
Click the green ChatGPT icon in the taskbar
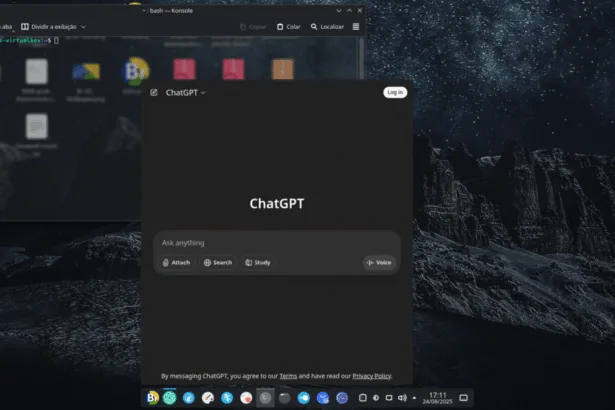pos(170,398)
